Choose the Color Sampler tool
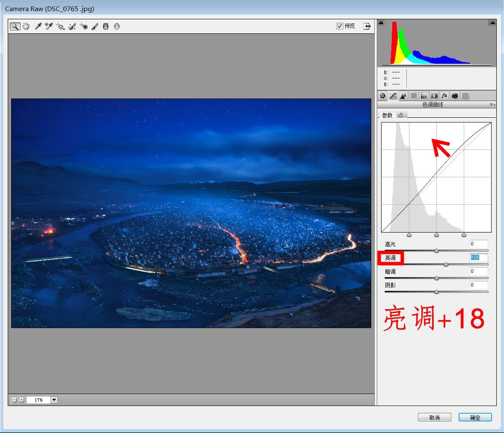This screenshot has width=504, height=433. [48, 27]
